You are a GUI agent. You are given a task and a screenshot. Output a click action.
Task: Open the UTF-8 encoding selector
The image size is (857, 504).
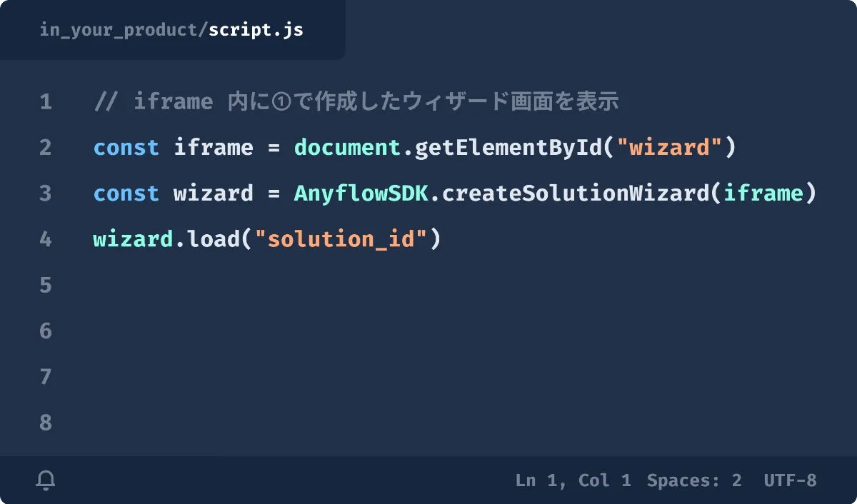click(790, 480)
